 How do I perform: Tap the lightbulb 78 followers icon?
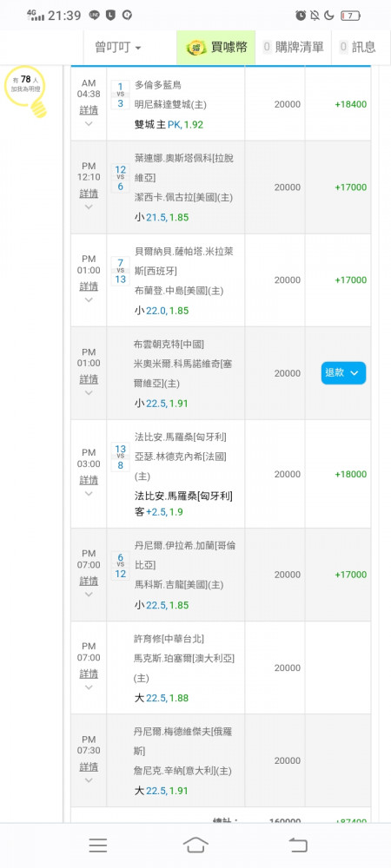[26, 91]
